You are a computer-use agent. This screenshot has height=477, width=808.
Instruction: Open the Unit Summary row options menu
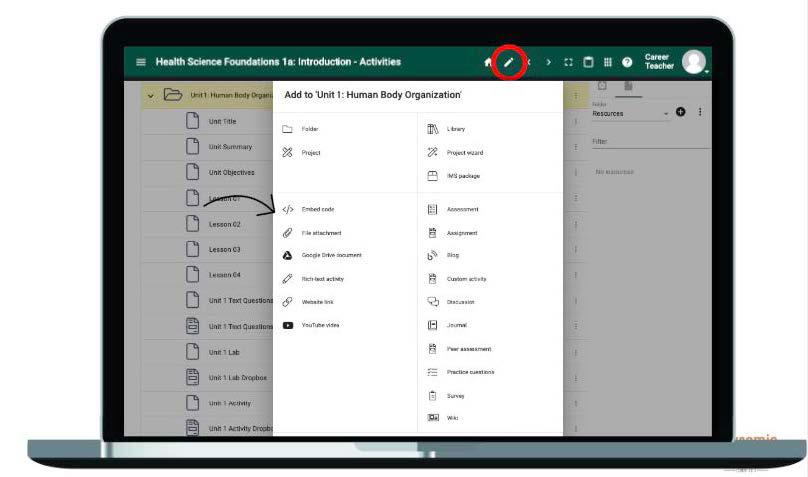[576, 147]
